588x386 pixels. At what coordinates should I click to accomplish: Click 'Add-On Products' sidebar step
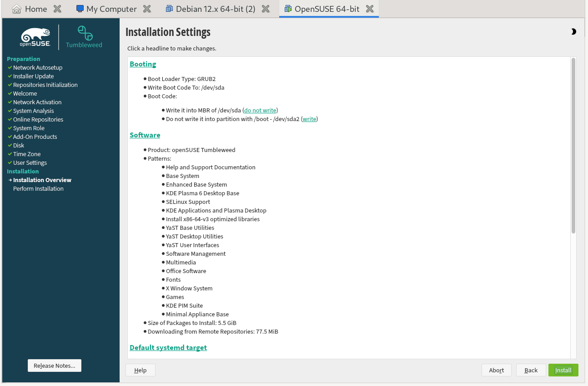tap(35, 137)
